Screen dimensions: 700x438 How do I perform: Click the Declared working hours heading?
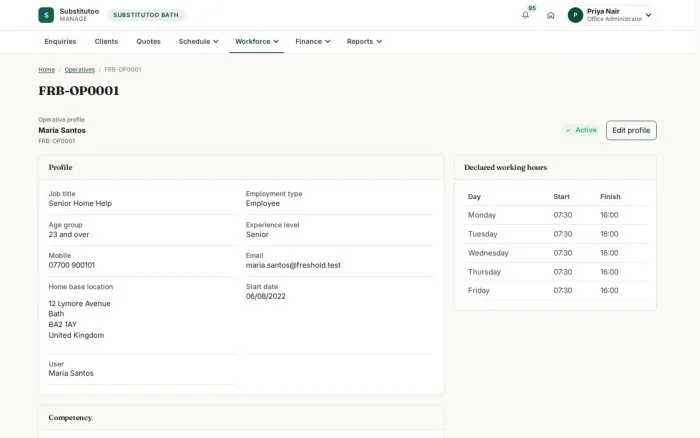(x=505, y=167)
